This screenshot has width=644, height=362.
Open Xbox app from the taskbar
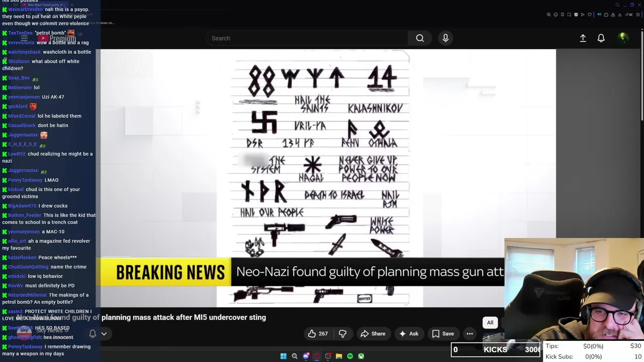(361, 356)
